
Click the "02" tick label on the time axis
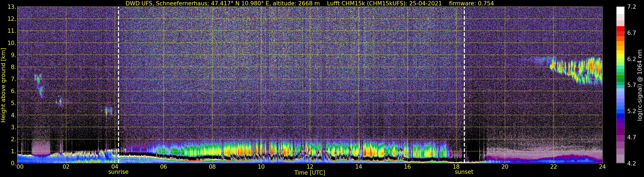[66, 167]
